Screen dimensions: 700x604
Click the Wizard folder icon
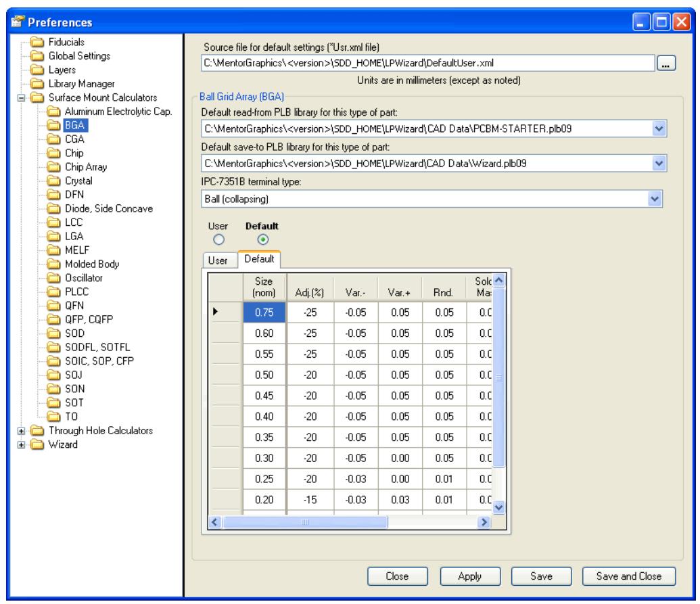[x=37, y=444]
